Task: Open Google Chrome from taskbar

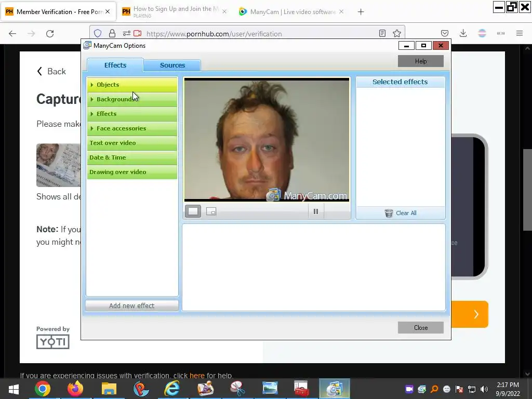Action: [x=43, y=389]
